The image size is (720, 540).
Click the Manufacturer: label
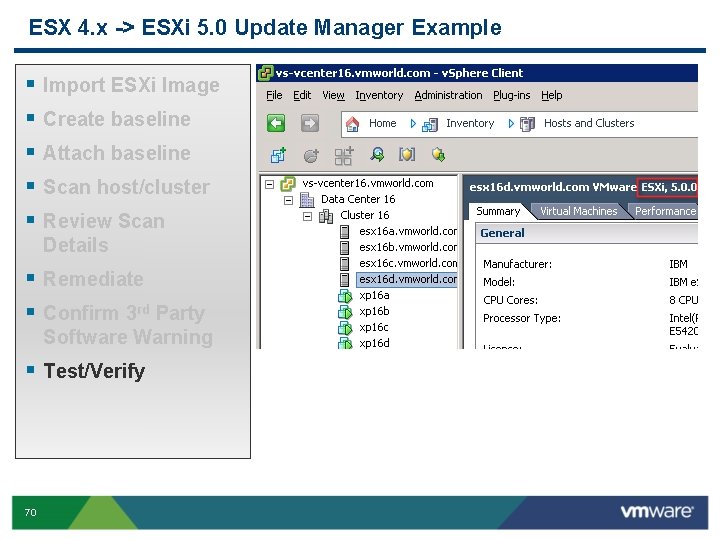pyautogui.click(x=518, y=264)
